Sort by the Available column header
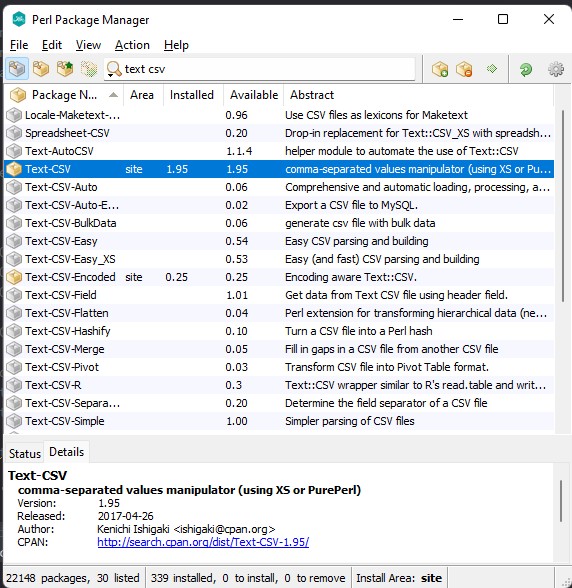The width and height of the screenshot is (572, 588). (254, 95)
